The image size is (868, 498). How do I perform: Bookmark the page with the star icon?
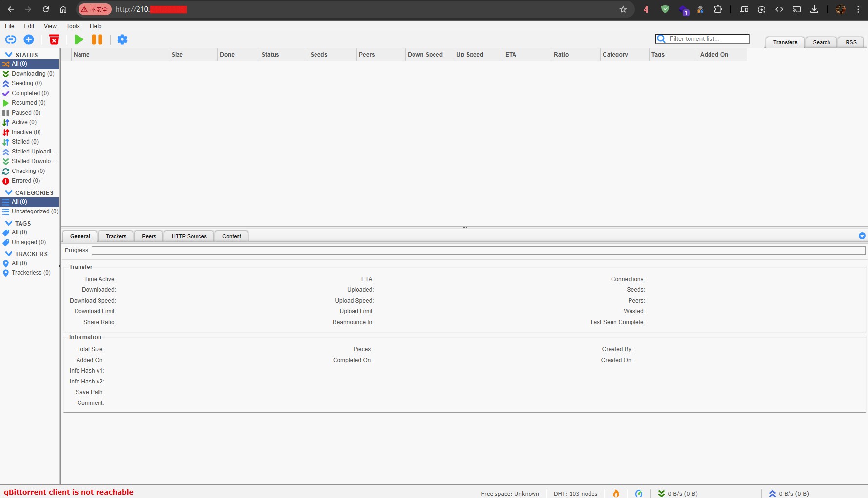click(623, 9)
